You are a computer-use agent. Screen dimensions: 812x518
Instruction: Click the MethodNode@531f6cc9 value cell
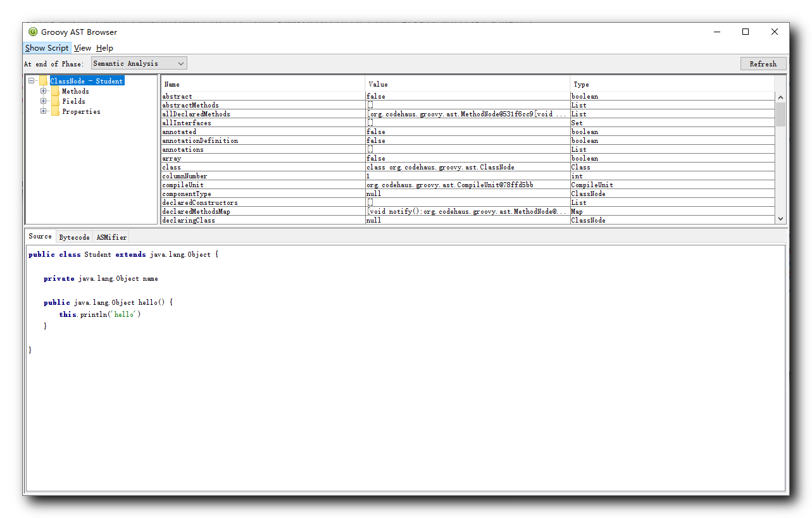pyautogui.click(x=467, y=114)
